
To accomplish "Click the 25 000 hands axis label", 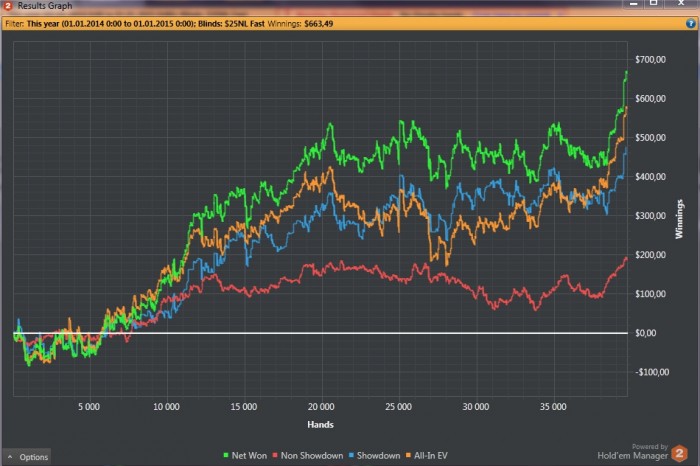I will pos(398,407).
